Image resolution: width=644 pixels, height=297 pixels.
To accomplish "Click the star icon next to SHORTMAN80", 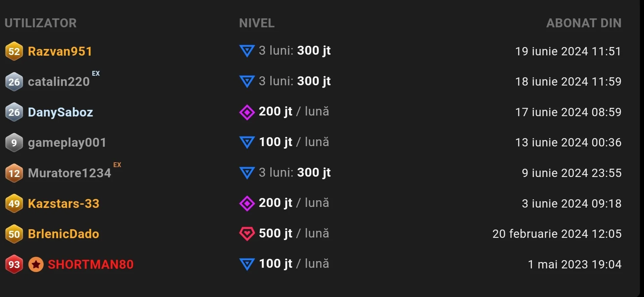I will pos(36,264).
